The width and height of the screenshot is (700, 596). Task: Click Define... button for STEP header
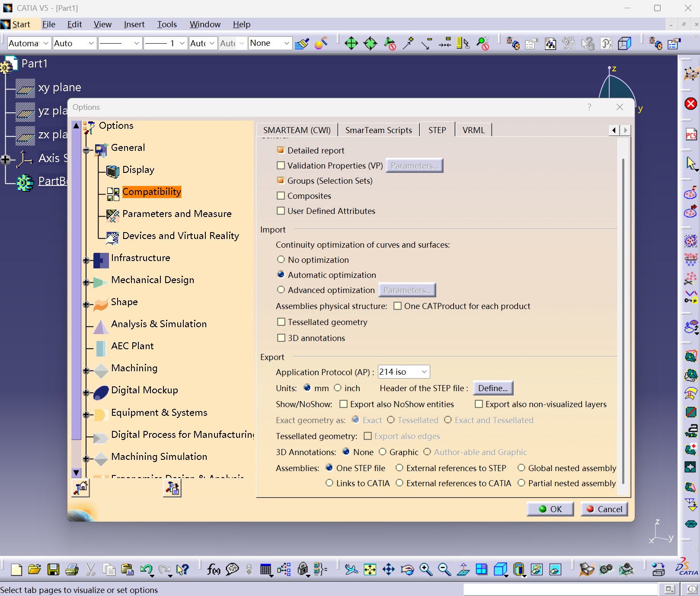[493, 388]
